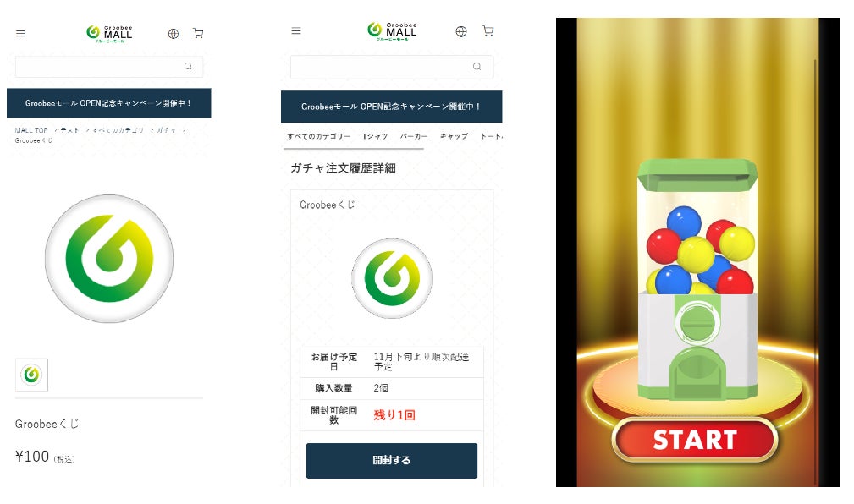Select the すべてのカテゴリー tab

(x=318, y=137)
